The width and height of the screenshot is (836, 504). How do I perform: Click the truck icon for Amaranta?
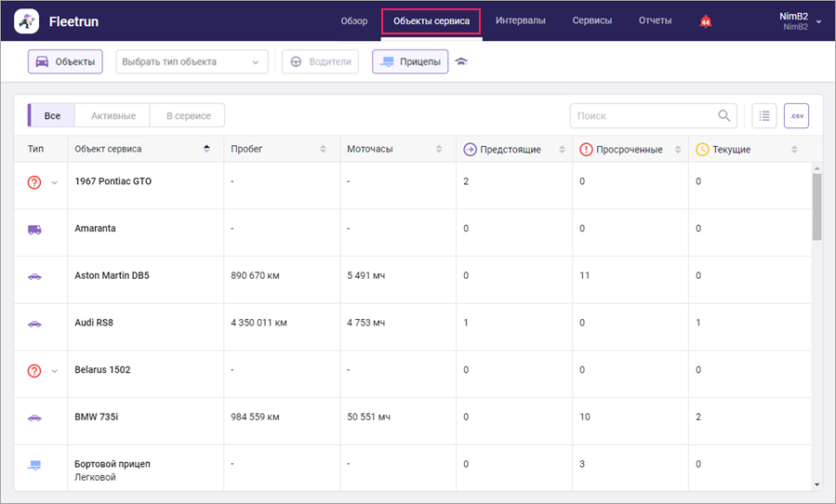click(x=34, y=229)
